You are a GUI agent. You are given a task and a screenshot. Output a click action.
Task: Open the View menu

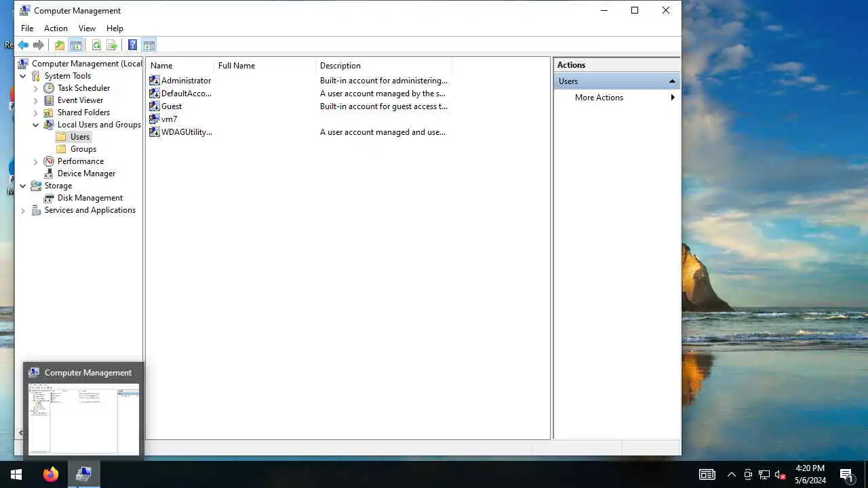pos(87,28)
